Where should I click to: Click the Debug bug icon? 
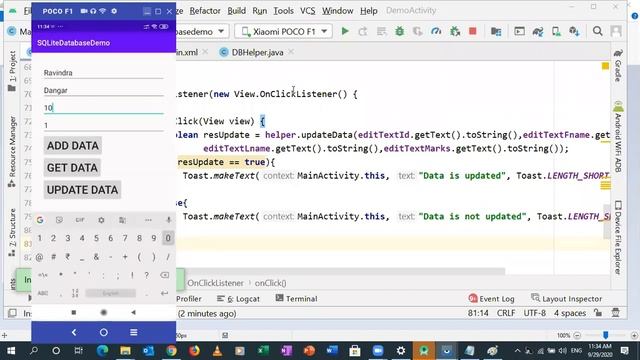click(x=400, y=31)
